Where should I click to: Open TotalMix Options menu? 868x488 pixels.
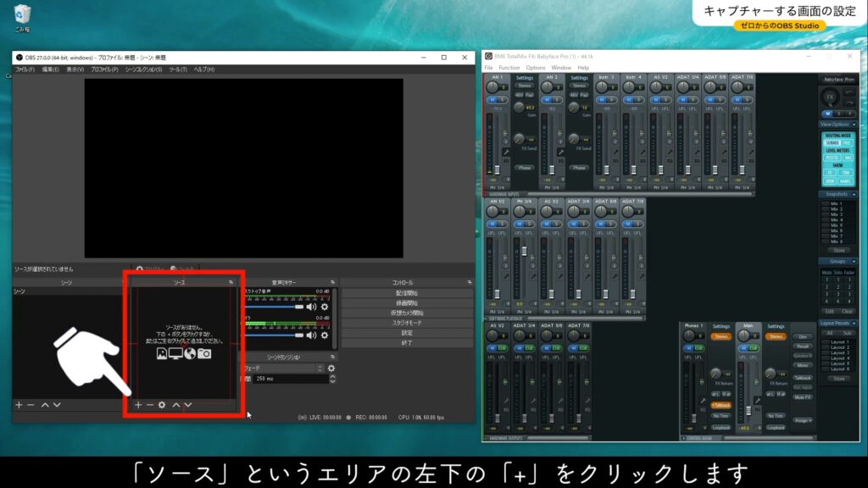(536, 68)
